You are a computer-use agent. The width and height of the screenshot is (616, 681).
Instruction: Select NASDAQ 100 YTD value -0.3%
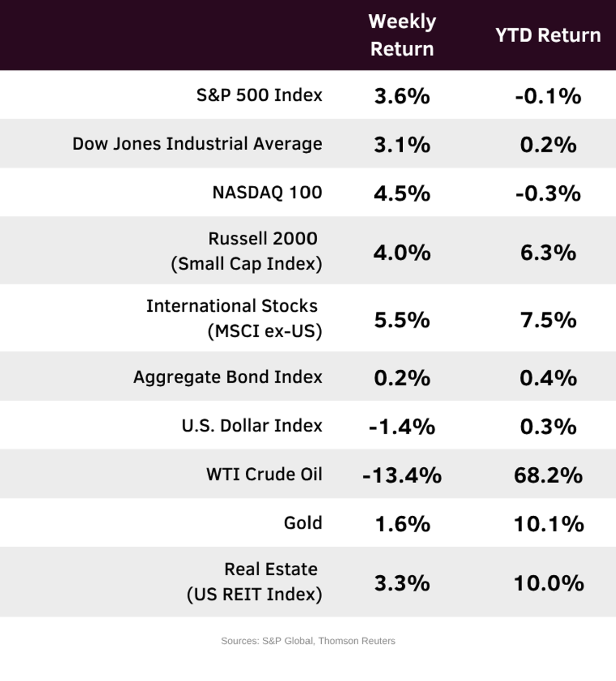pyautogui.click(x=548, y=193)
